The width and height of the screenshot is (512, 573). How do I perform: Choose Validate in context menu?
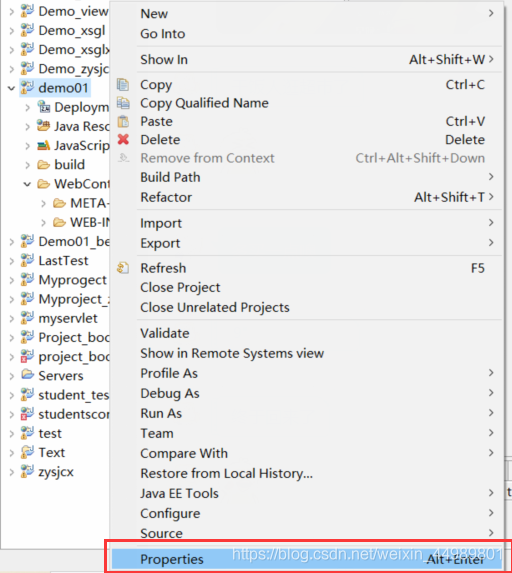[307, 333]
